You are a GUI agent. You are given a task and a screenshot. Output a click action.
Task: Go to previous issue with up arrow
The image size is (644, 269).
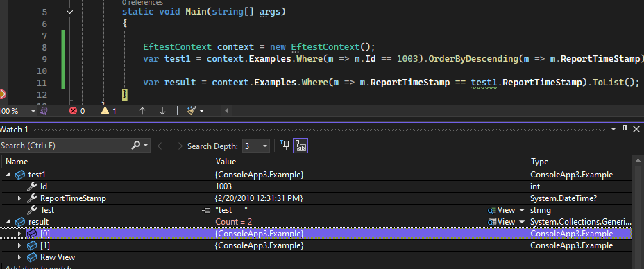click(142, 111)
